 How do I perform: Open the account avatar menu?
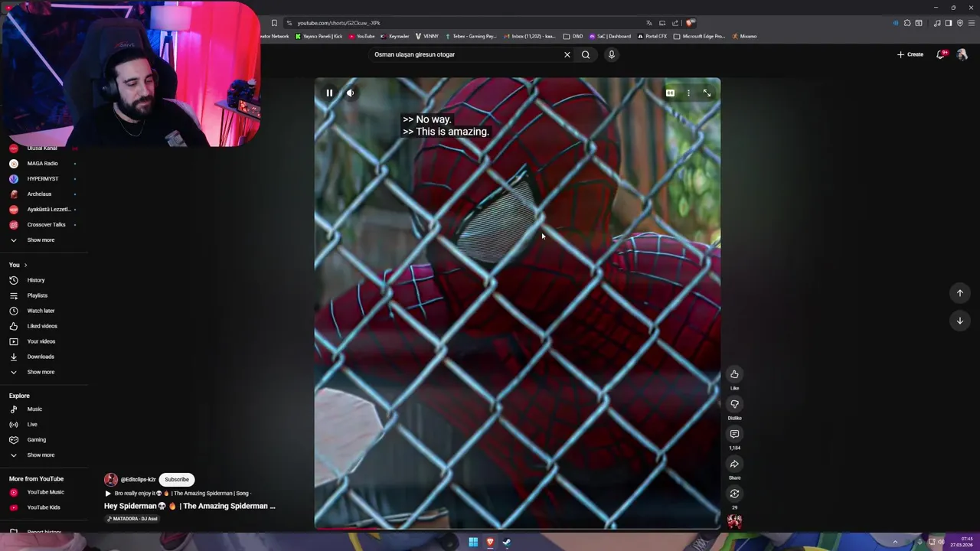click(x=962, y=54)
